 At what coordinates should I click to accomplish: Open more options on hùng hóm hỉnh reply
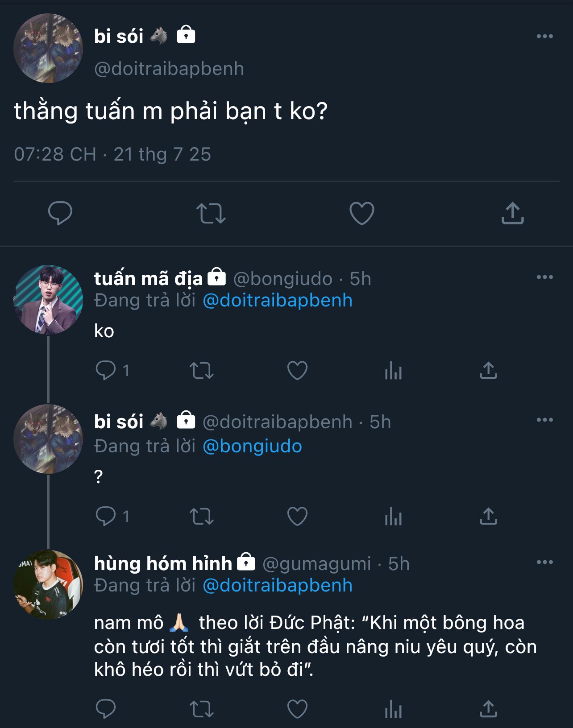(544, 562)
